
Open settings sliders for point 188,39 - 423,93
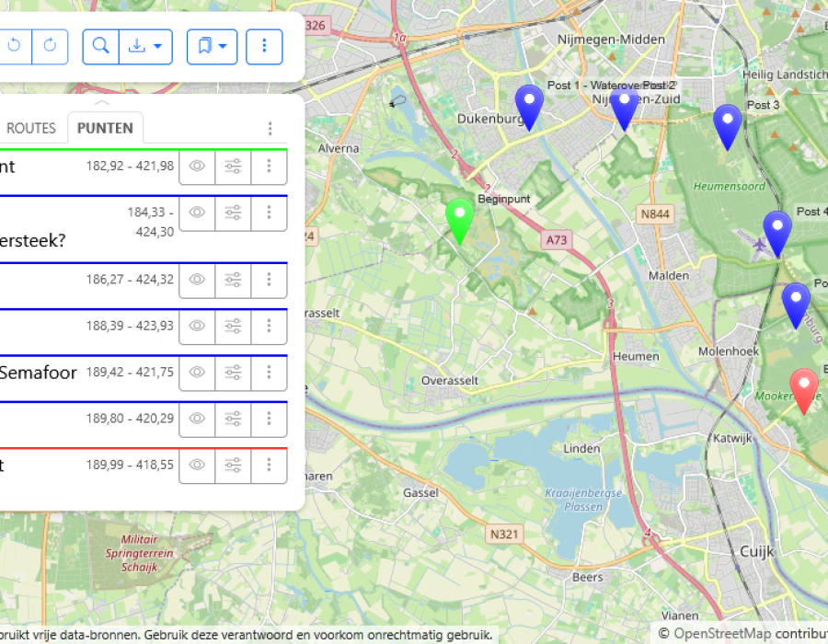(233, 326)
